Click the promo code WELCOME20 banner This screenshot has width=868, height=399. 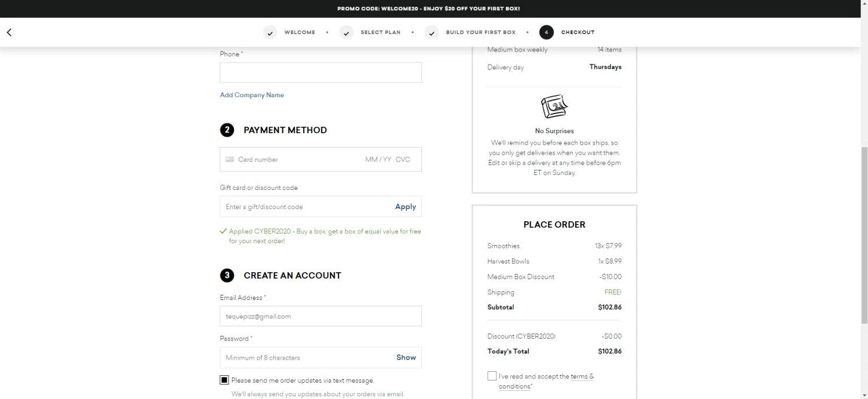[428, 9]
